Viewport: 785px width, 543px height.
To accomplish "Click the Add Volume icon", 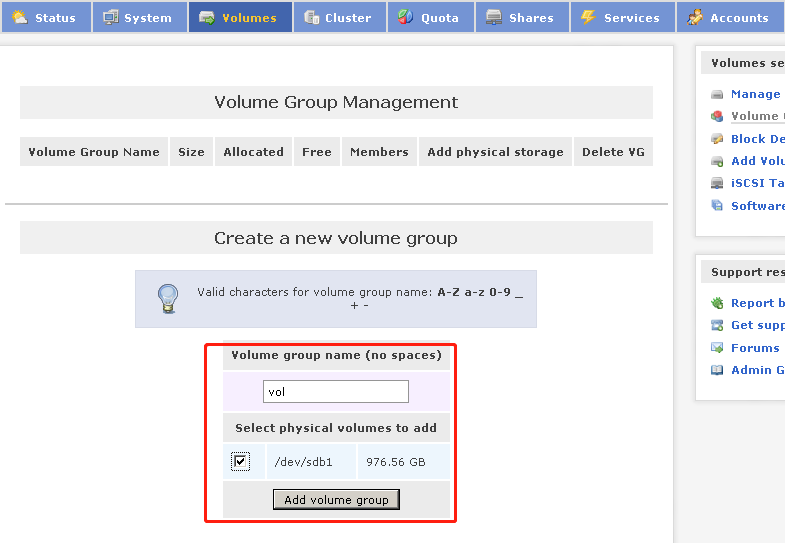I will pos(717,161).
